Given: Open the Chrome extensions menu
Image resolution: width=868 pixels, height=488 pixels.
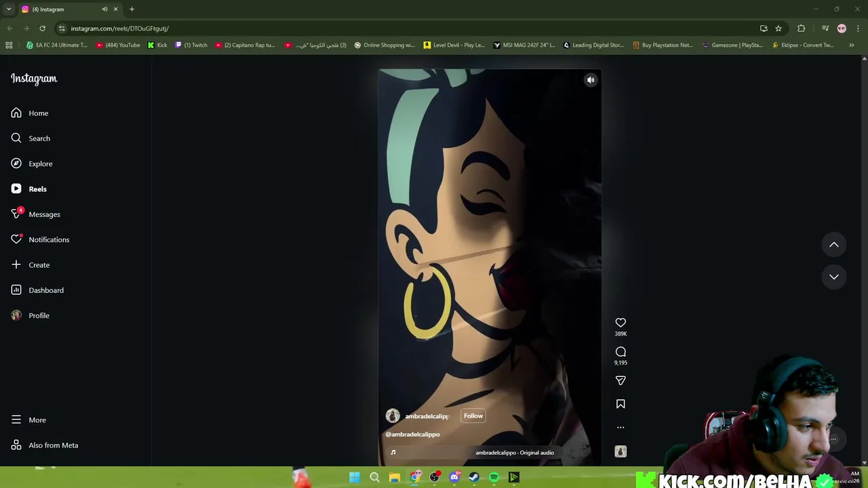Looking at the screenshot, I should [x=802, y=28].
